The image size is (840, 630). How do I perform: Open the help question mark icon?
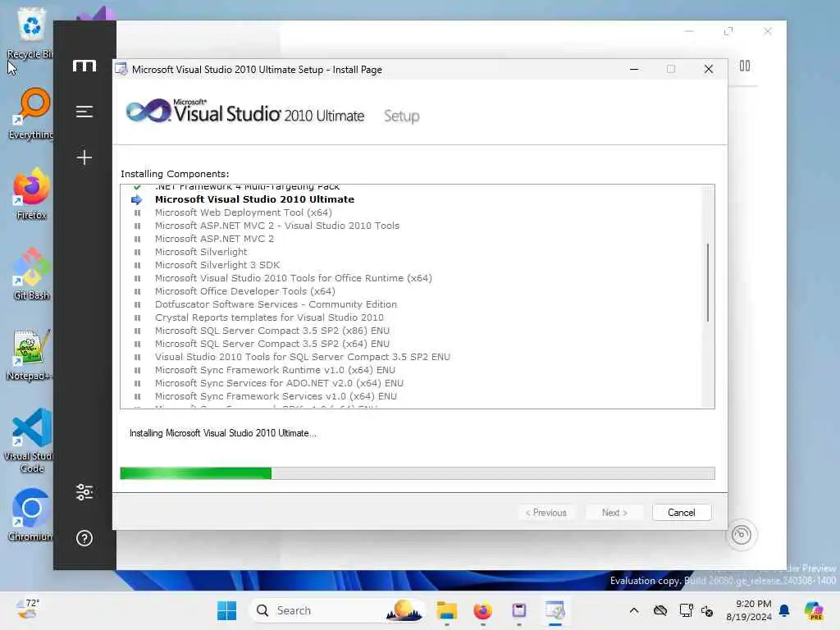(x=84, y=538)
